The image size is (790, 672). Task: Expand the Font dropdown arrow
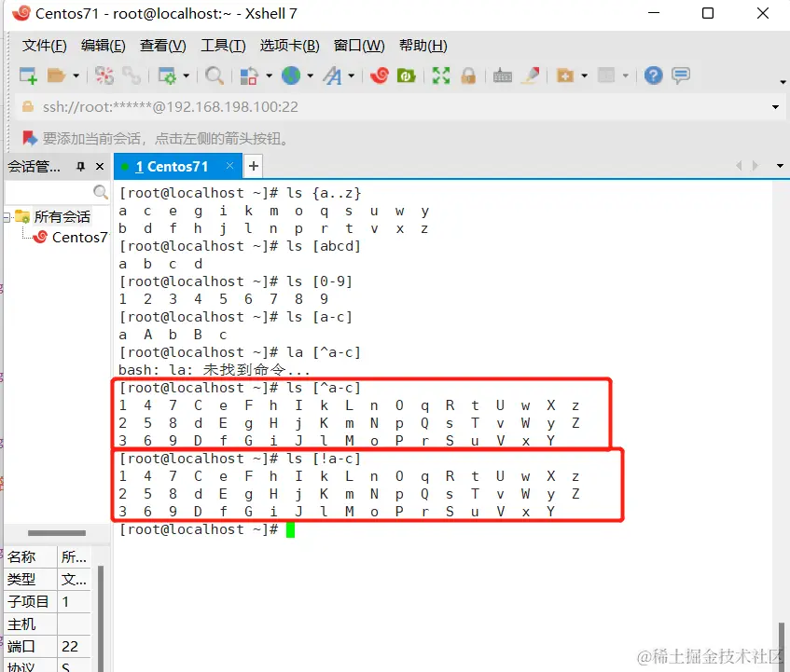click(x=352, y=76)
